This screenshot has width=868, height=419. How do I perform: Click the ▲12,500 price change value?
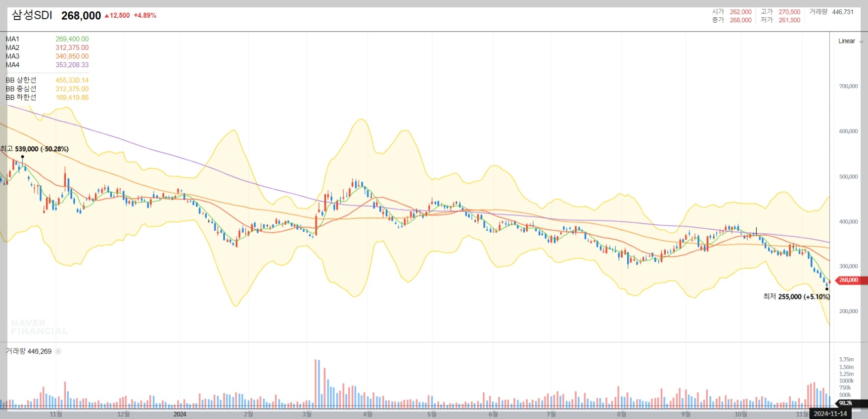117,16
